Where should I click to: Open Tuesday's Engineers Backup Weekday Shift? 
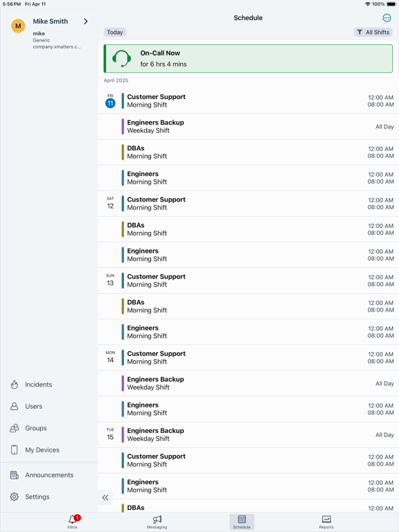[x=248, y=434]
